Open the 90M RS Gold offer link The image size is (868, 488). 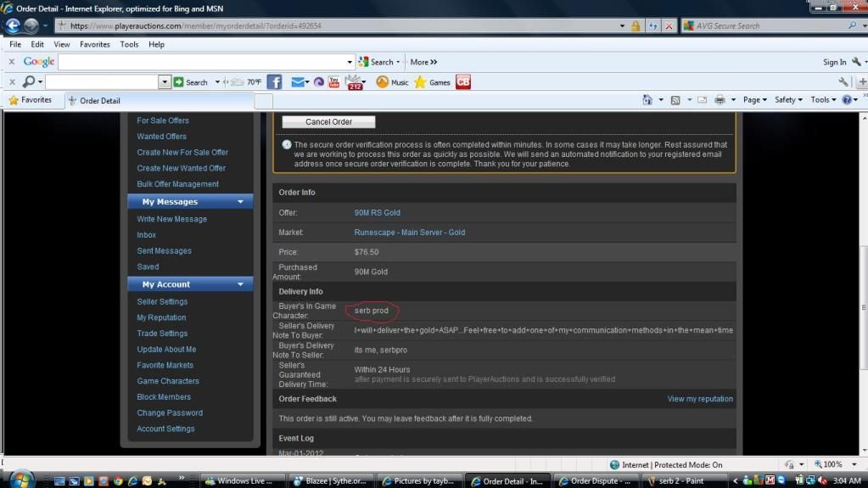click(x=377, y=213)
